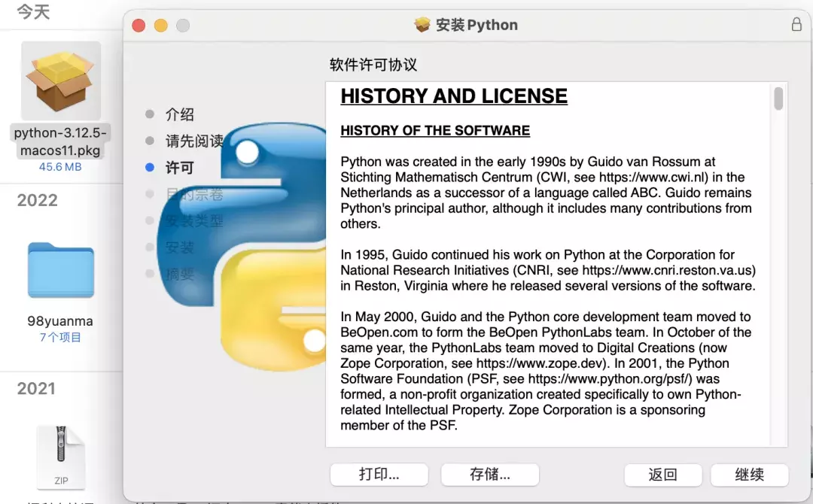Minimize the installer with the yellow button
The height and width of the screenshot is (504, 813).
(x=161, y=26)
